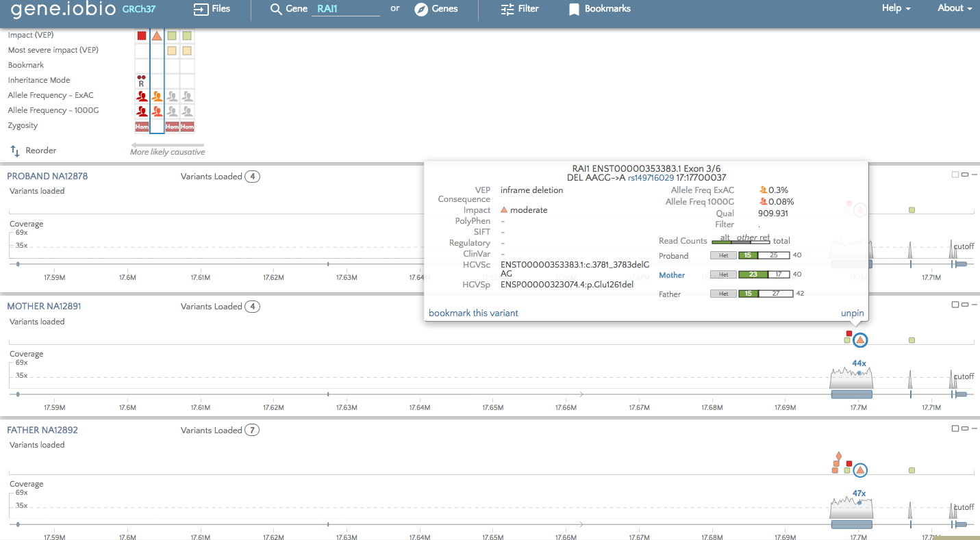Open the Files menu in header
The height and width of the screenshot is (540, 980).
click(212, 10)
